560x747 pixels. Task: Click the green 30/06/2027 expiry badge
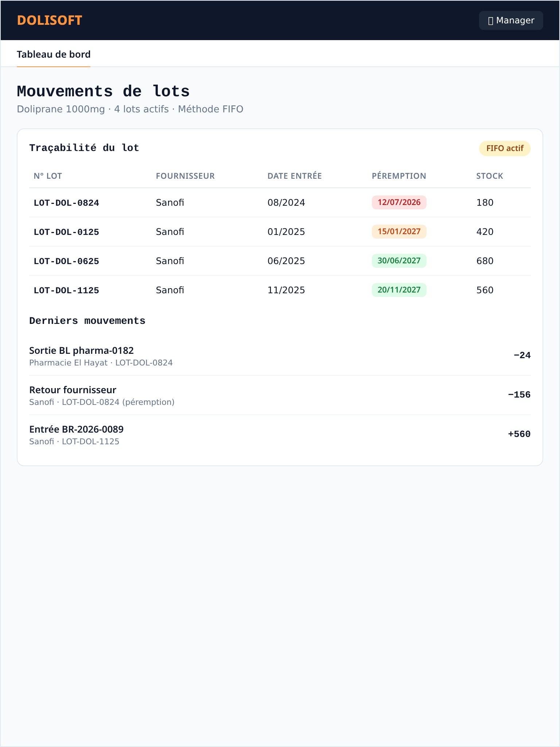pyautogui.click(x=399, y=261)
